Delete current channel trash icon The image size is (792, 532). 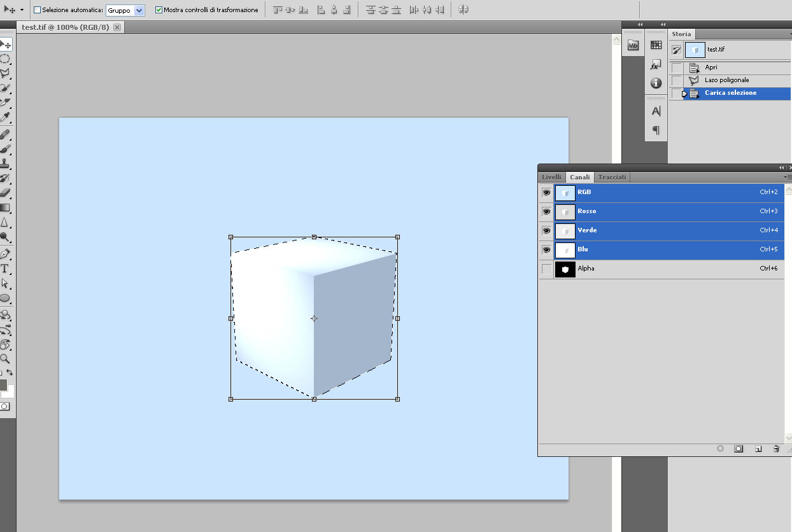click(x=776, y=449)
